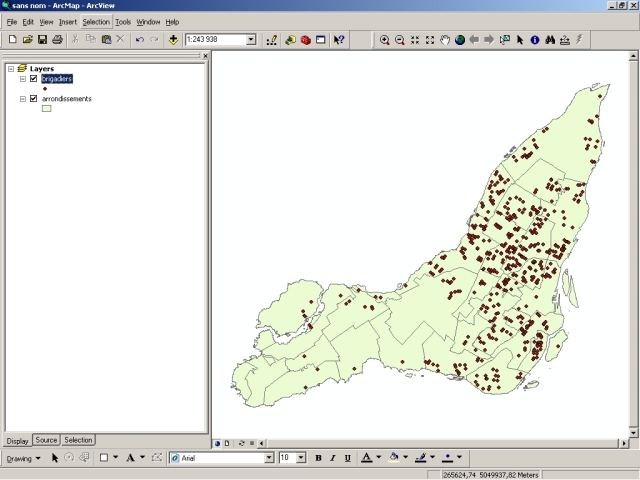Viewport: 640px width, 480px height.
Task: Click Fixed Zoom Out arrows icon
Action: tap(430, 40)
